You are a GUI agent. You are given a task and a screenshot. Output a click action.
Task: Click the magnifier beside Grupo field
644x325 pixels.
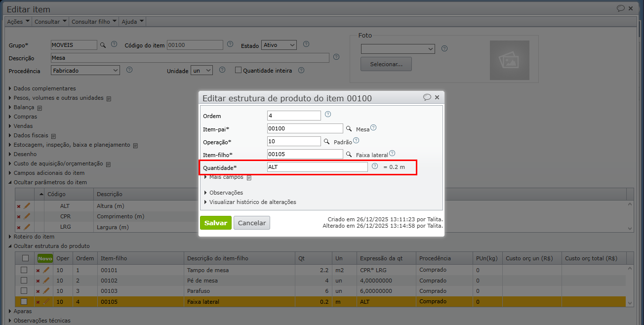(103, 45)
